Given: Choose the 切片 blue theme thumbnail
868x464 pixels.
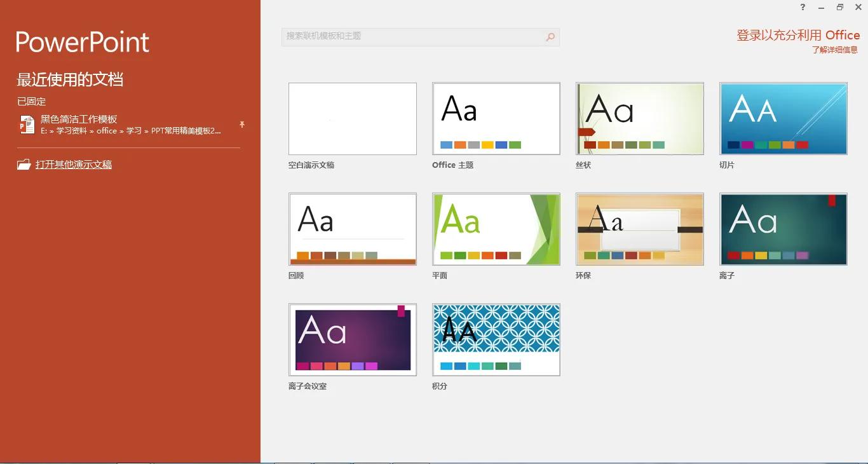Looking at the screenshot, I should pyautogui.click(x=783, y=119).
